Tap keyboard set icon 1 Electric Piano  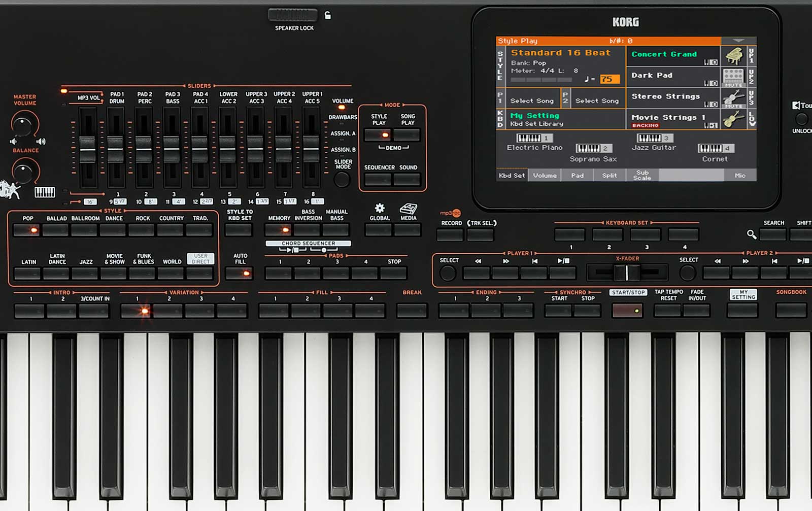[534, 138]
